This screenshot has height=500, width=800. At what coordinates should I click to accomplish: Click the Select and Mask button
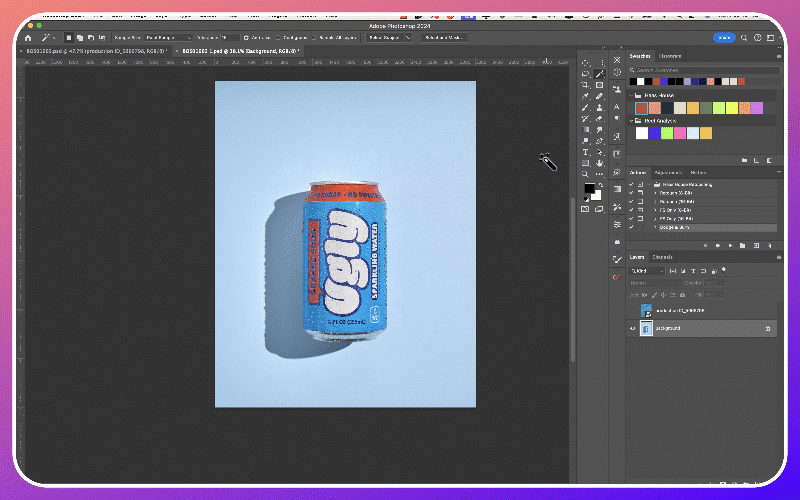pyautogui.click(x=443, y=38)
